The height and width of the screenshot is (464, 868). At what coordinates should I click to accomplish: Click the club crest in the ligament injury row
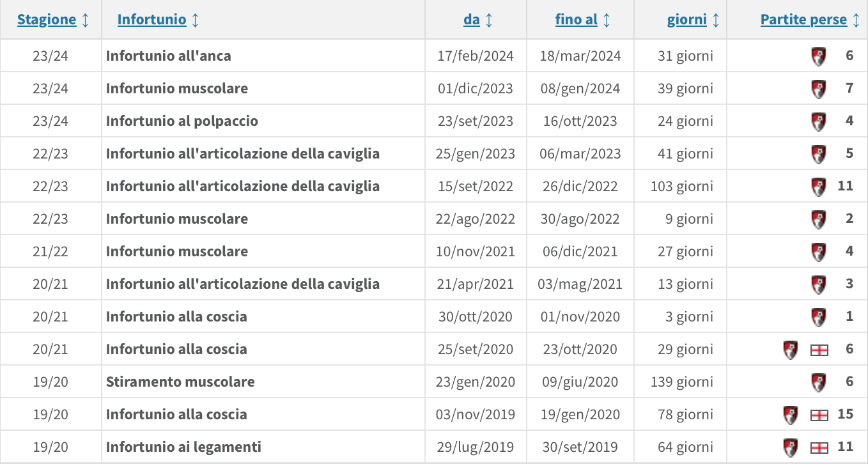click(x=791, y=447)
